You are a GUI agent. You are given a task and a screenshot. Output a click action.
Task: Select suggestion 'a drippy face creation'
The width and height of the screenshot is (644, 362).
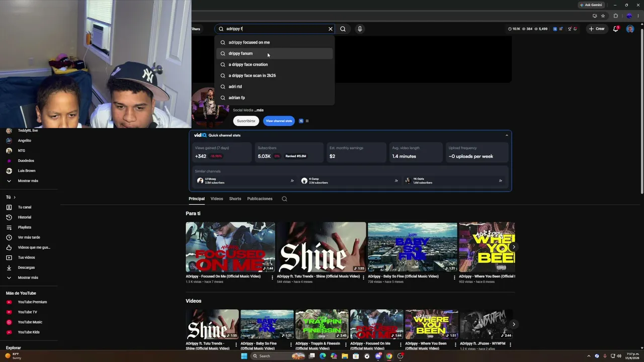(x=275, y=64)
